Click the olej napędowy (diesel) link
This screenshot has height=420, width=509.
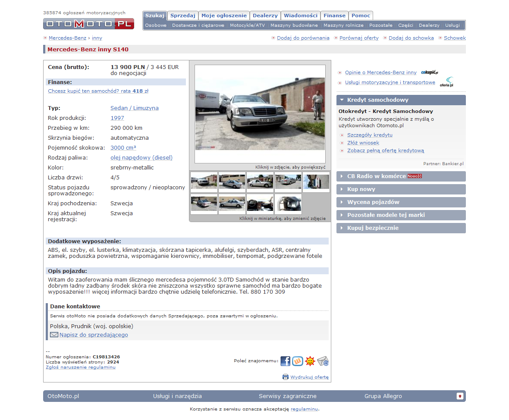coord(141,158)
